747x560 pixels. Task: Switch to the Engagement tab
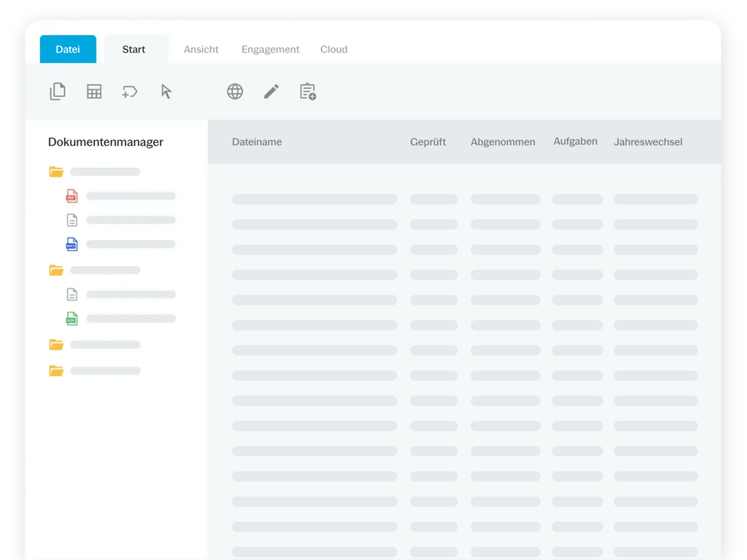pyautogui.click(x=270, y=50)
